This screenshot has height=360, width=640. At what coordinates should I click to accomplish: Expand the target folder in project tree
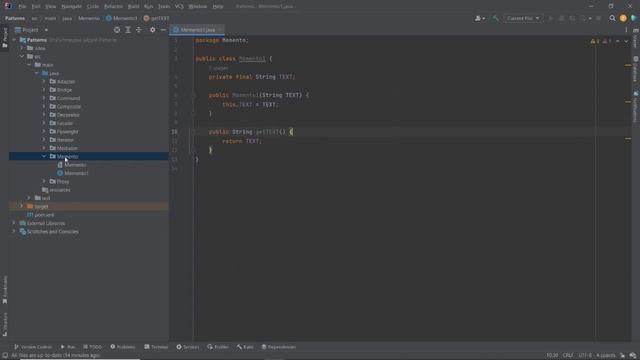pyautogui.click(x=22, y=206)
